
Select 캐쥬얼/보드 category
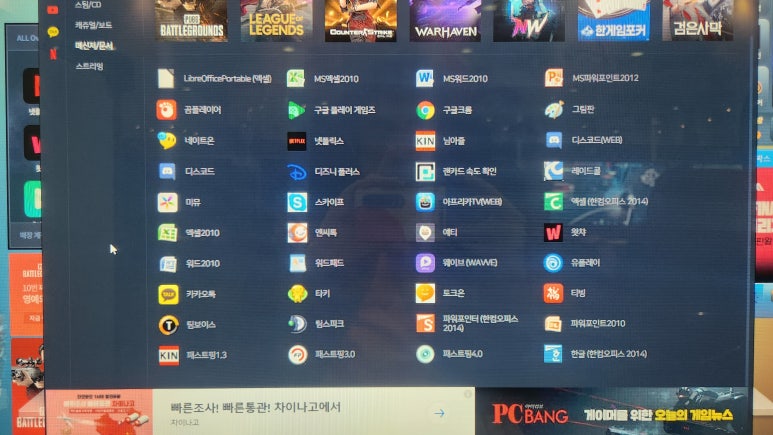(x=93, y=25)
